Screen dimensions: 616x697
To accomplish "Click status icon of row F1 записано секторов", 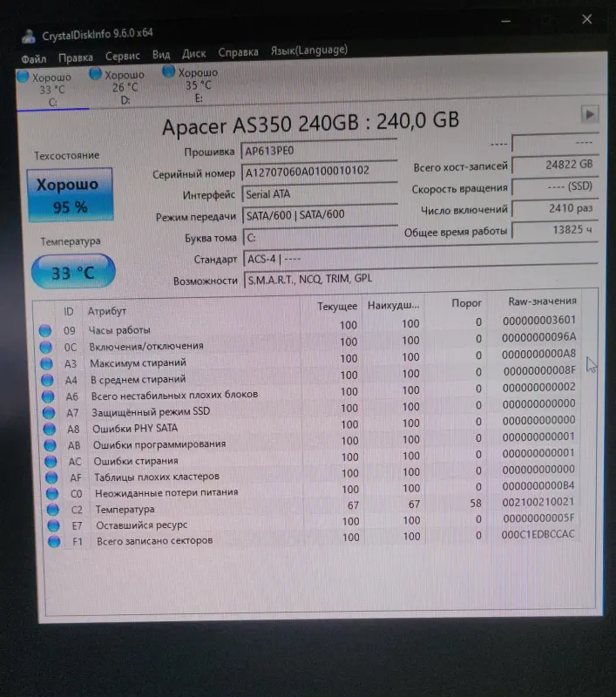I will (54, 541).
